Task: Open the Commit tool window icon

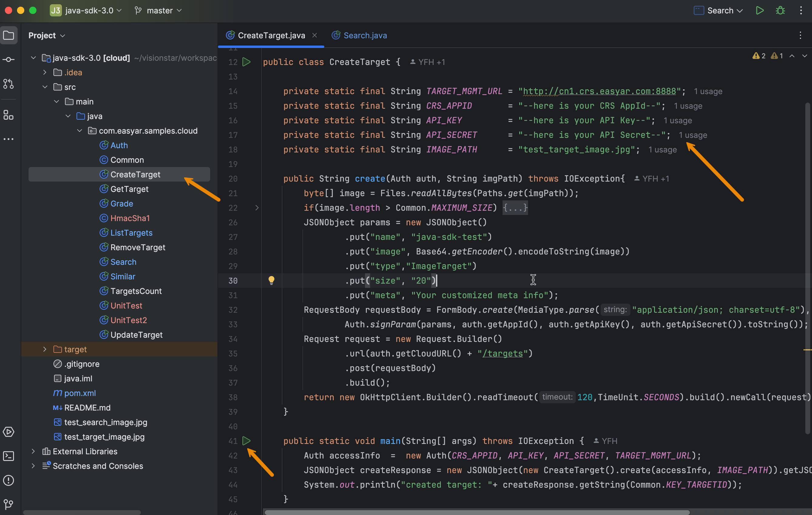Action: [9, 60]
